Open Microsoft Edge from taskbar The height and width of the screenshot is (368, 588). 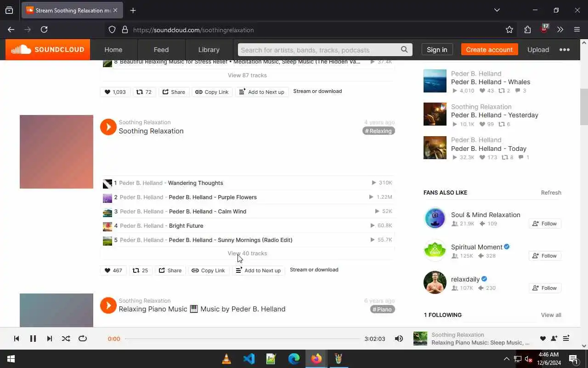pyautogui.click(x=294, y=359)
